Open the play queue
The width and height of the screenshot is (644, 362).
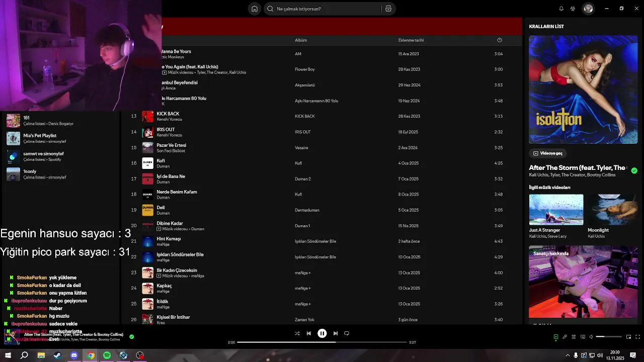[574, 337]
